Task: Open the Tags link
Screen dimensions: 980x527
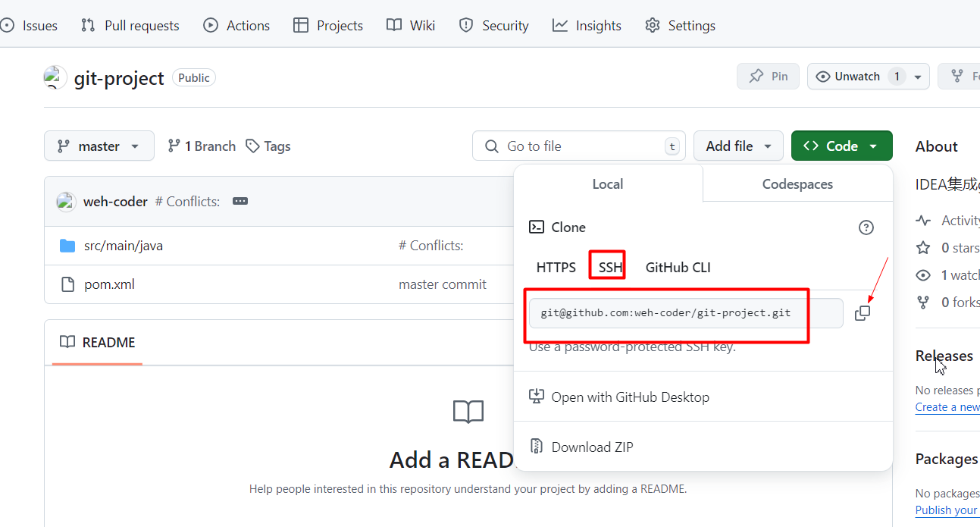Action: click(x=268, y=146)
